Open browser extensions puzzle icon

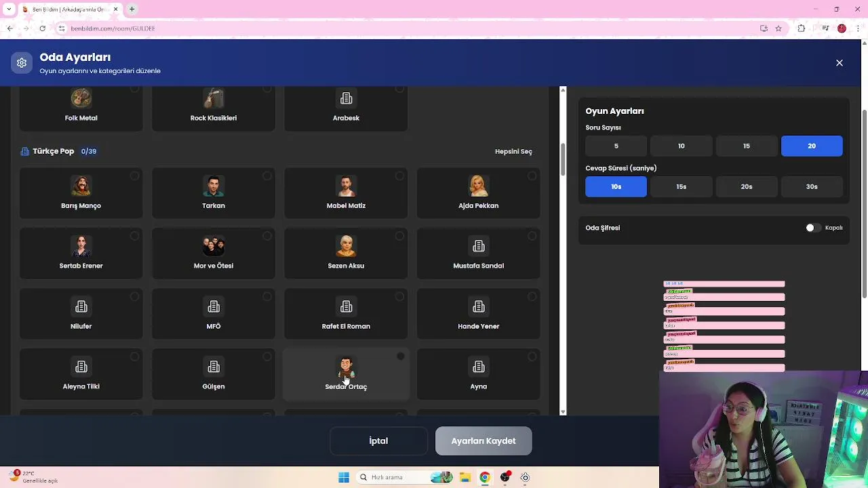click(x=802, y=28)
